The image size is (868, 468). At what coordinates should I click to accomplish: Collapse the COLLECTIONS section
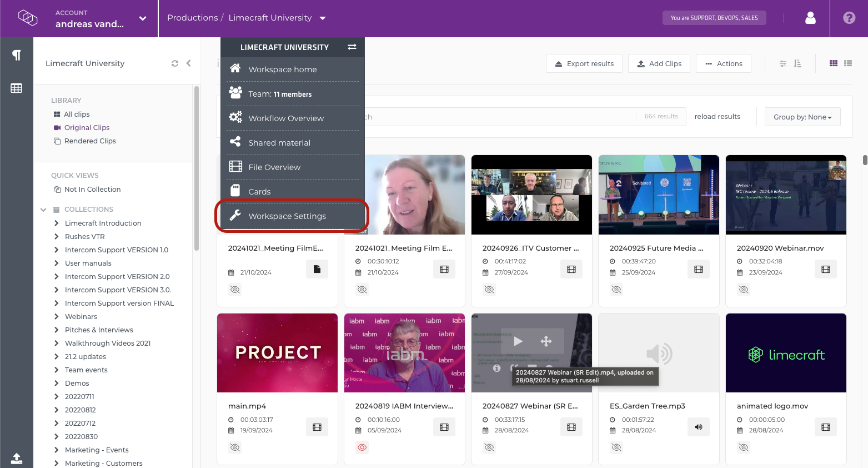[x=43, y=210]
